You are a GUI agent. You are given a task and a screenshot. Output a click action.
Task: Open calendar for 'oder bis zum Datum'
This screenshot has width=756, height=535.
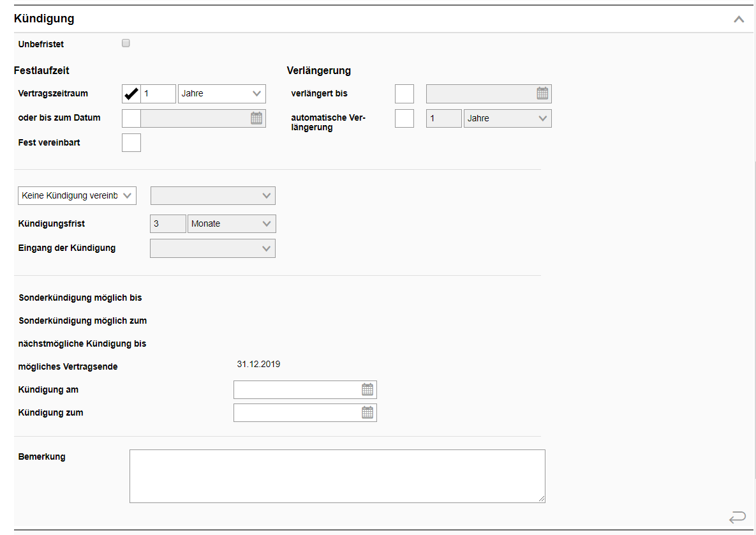[256, 118]
